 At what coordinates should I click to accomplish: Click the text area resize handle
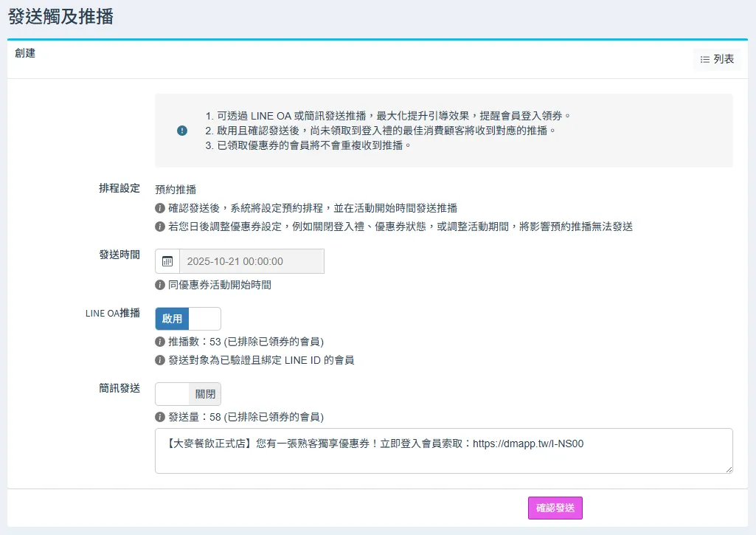click(x=729, y=469)
